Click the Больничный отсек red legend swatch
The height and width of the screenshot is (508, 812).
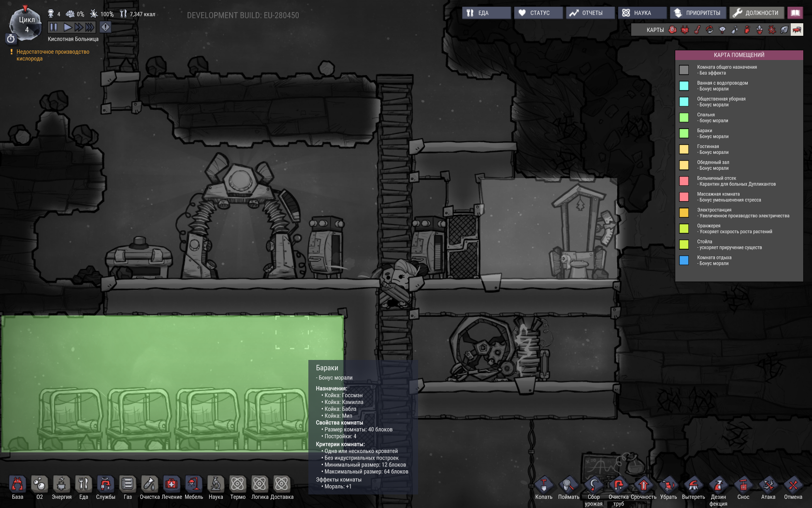click(684, 181)
